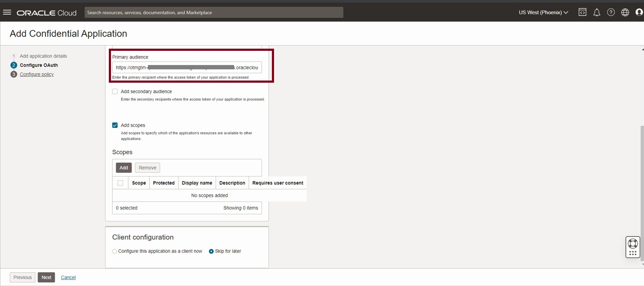The height and width of the screenshot is (286, 644).
Task: Click the Scope column header
Action: click(139, 183)
